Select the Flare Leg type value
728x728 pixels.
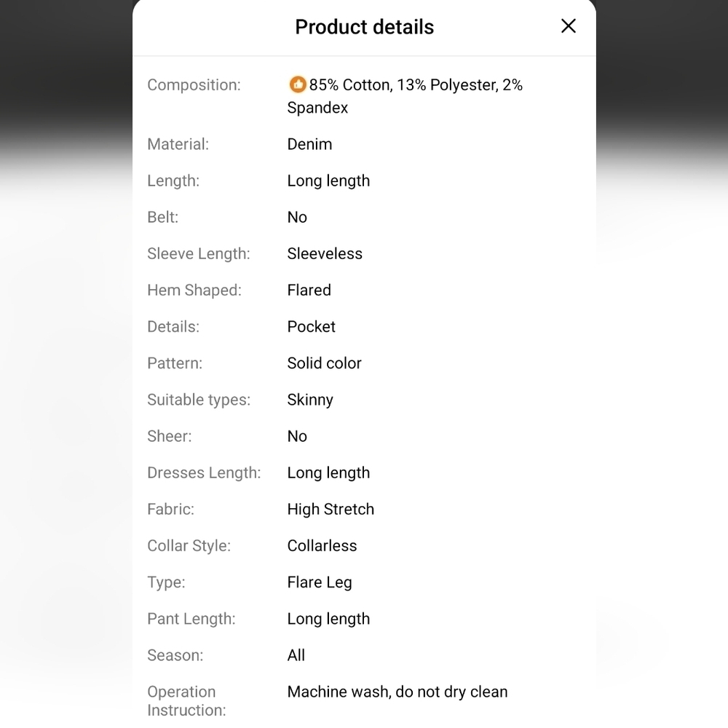[320, 582]
